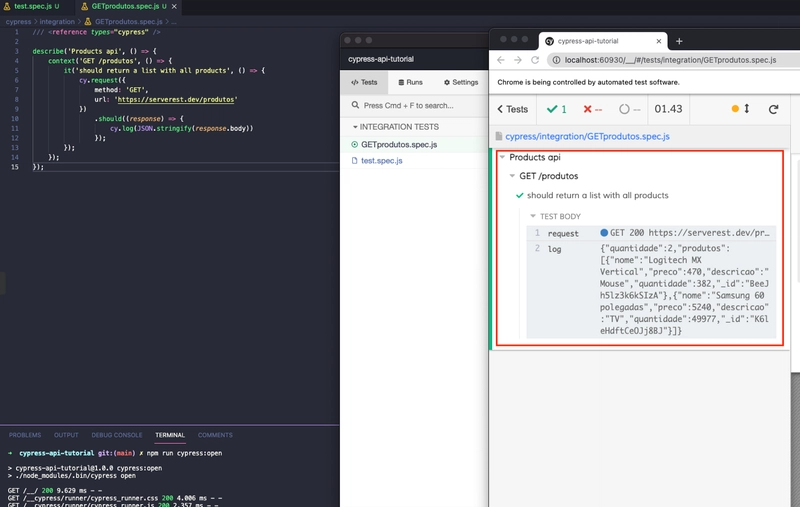Image resolution: width=800 pixels, height=507 pixels.
Task: Click the pending tests circle indicator
Action: (x=629, y=109)
